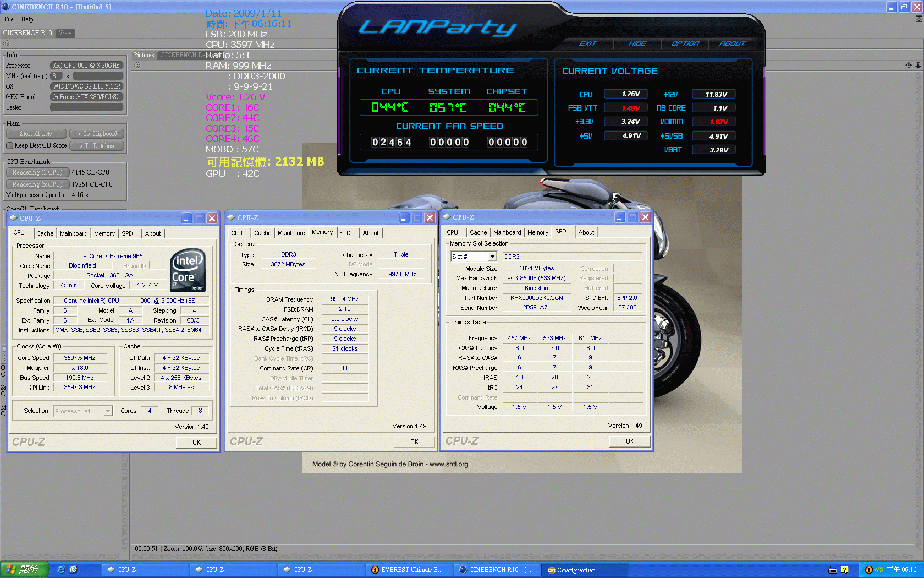Click the LANParty logo

(x=437, y=27)
